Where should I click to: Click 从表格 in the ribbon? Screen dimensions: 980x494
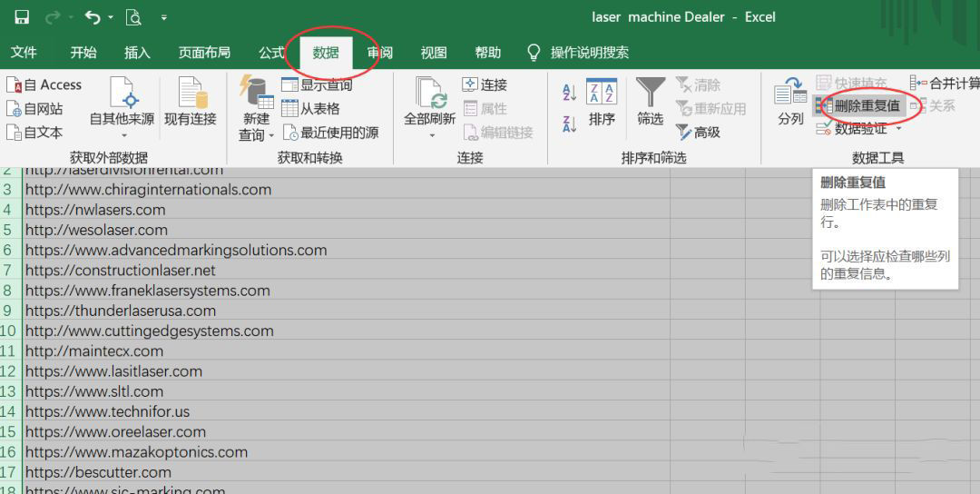click(310, 109)
